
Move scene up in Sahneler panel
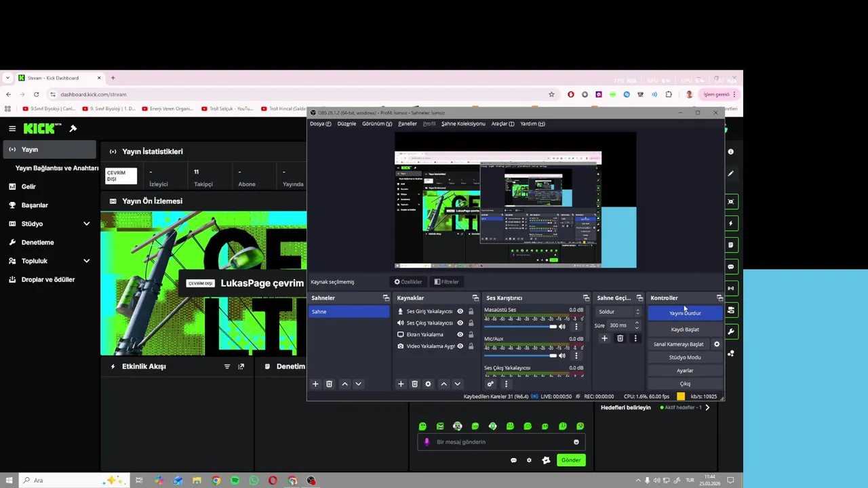pyautogui.click(x=344, y=384)
